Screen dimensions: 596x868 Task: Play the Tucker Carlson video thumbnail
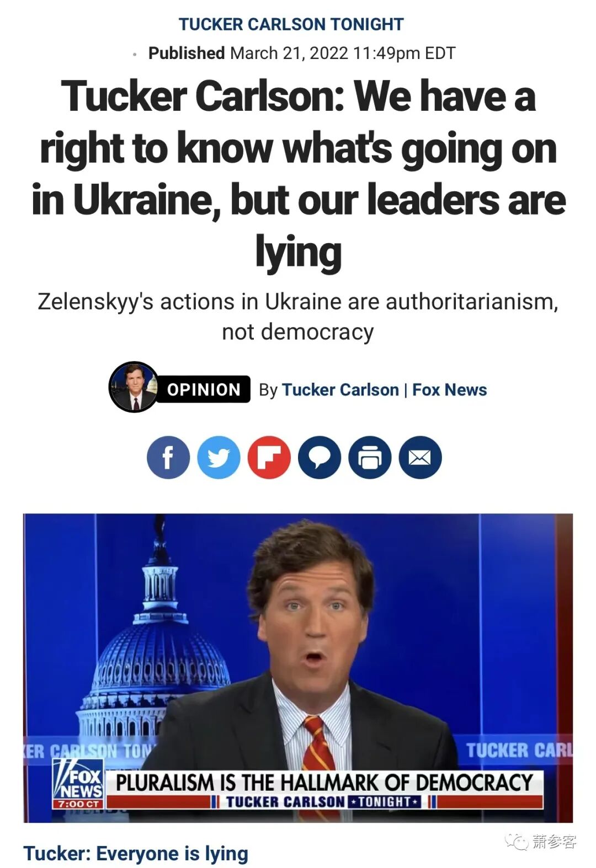pyautogui.click(x=298, y=668)
